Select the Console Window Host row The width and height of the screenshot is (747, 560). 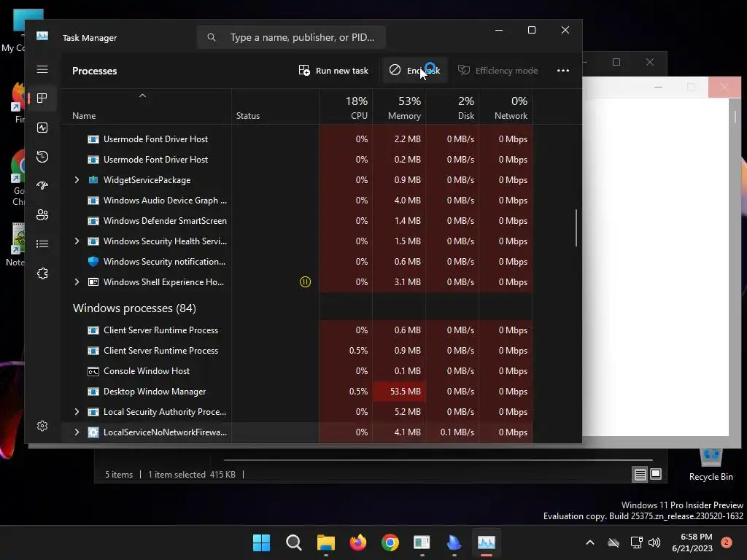tap(296, 371)
